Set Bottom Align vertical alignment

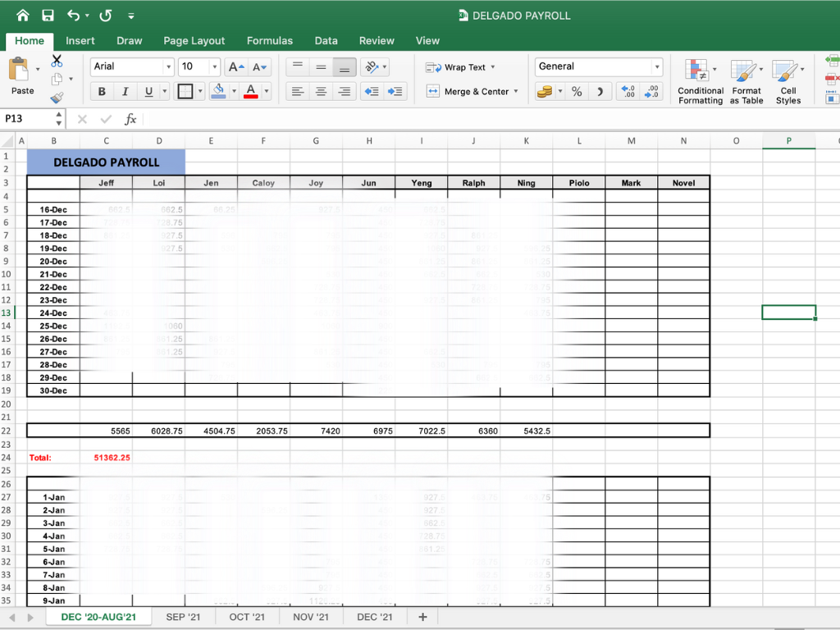(x=345, y=67)
